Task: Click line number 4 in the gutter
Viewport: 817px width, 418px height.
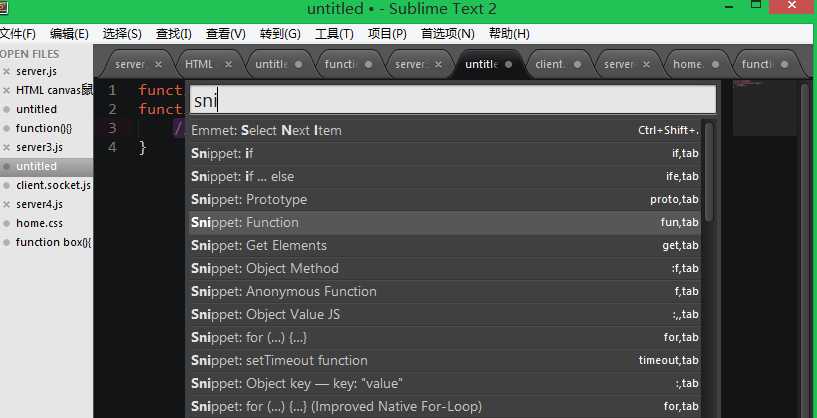Action: [x=112, y=147]
